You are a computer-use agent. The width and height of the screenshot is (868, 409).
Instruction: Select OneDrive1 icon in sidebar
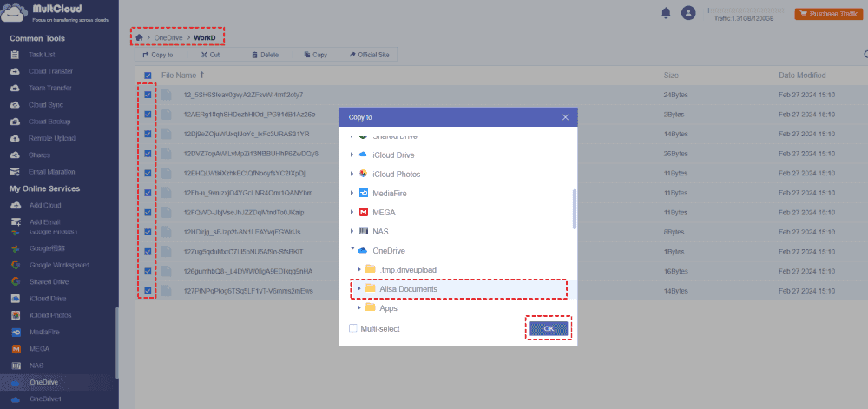(16, 399)
